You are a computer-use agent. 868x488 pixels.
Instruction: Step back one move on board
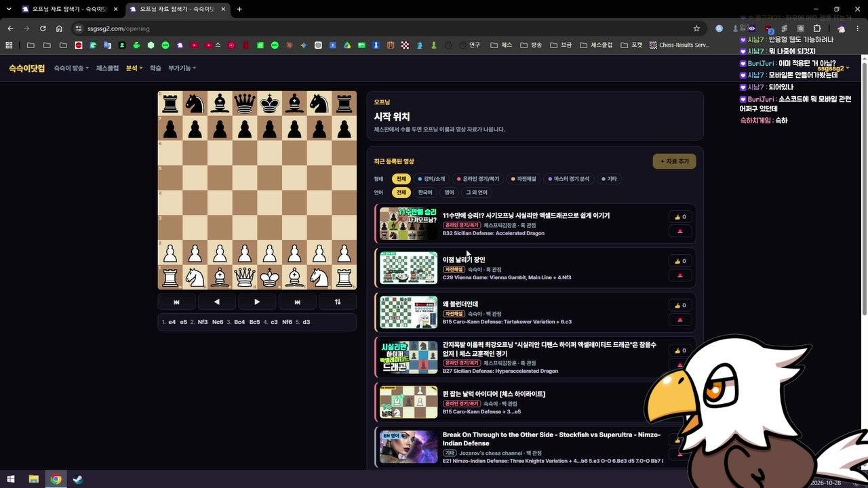click(x=216, y=302)
